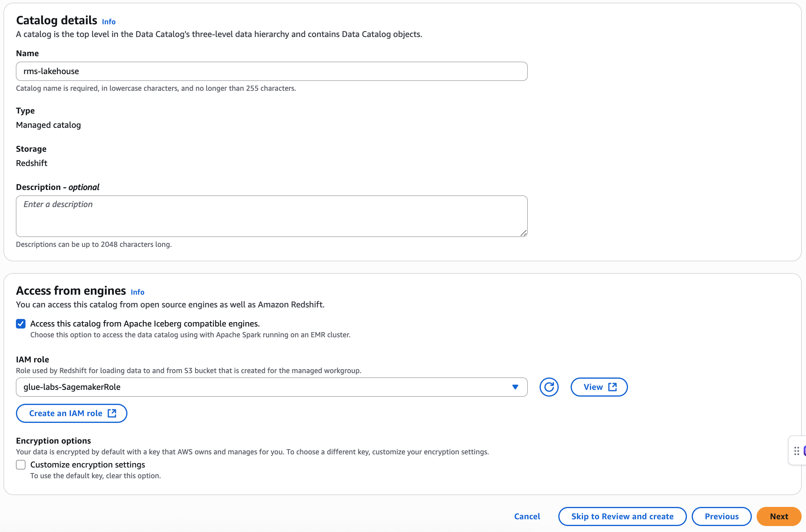The height and width of the screenshot is (532, 806).
Task: Click into the Description text area
Action: [x=272, y=216]
